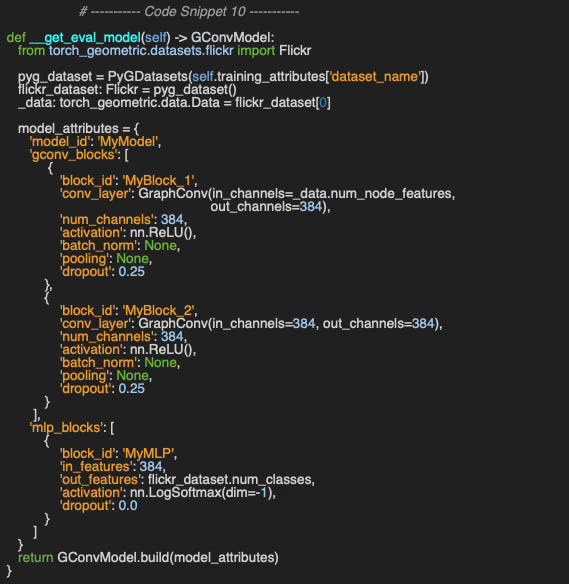Click the GConvModel return type annotation
Viewport: 569px width, 584px height.
tap(230, 38)
